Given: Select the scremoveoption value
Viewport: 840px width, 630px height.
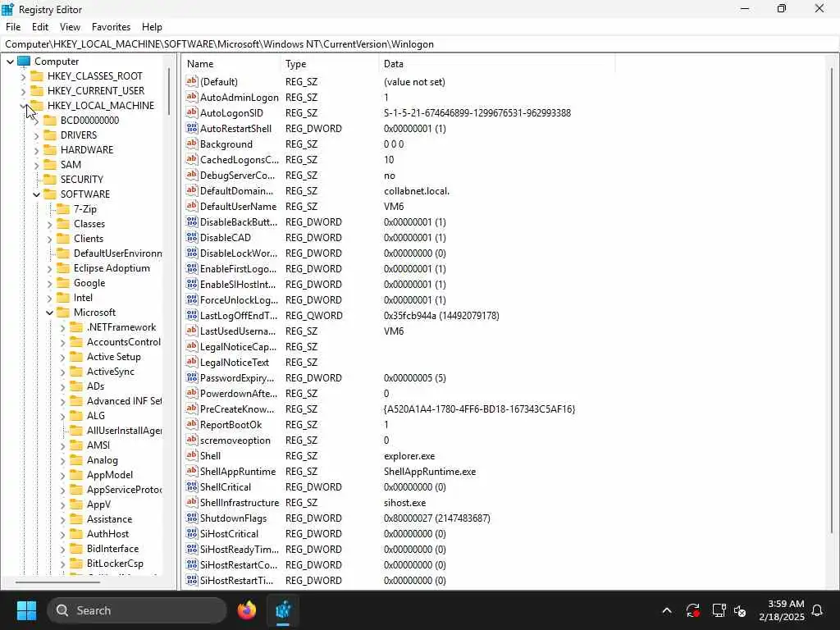Looking at the screenshot, I should 235,441.
